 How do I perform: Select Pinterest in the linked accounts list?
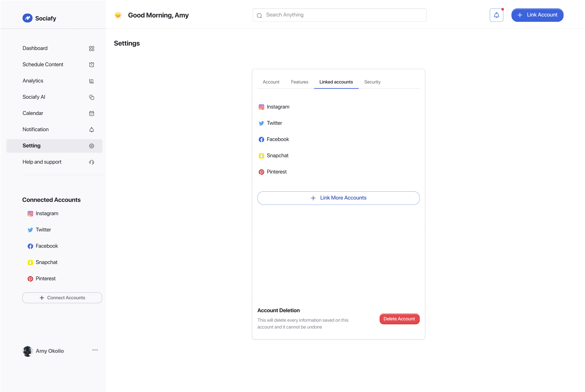tap(276, 172)
